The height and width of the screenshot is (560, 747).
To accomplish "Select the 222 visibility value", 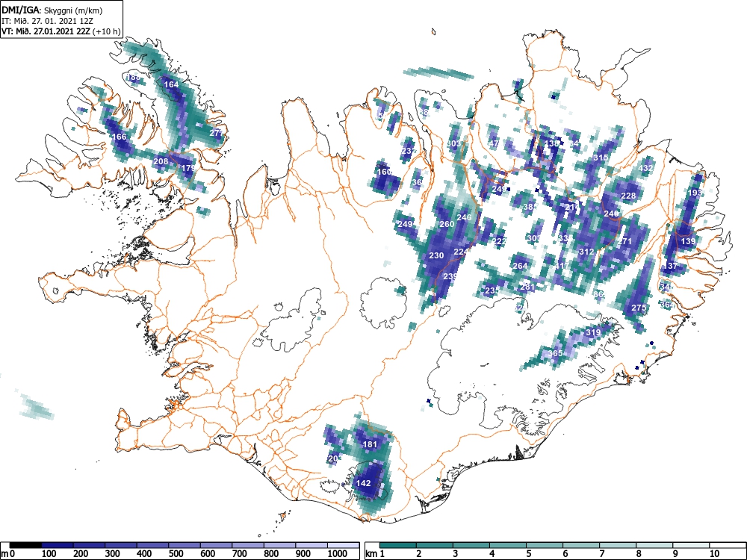I will [x=499, y=241].
